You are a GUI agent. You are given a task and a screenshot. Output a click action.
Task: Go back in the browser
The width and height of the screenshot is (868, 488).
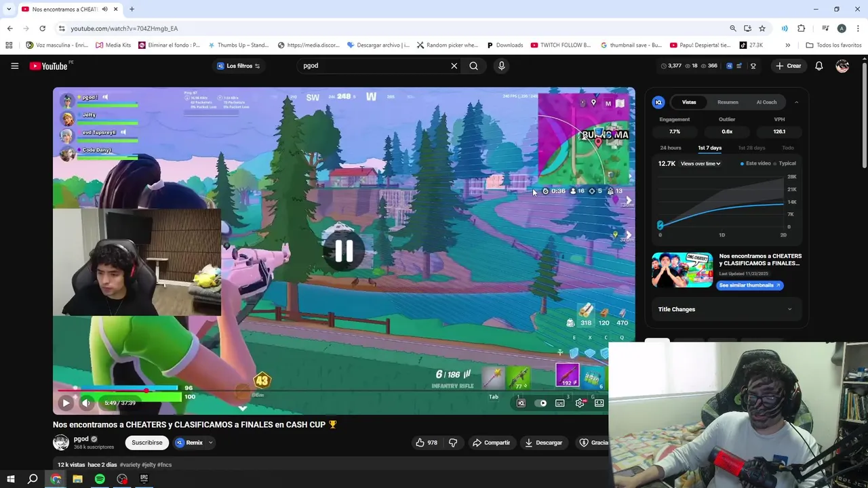point(9,28)
